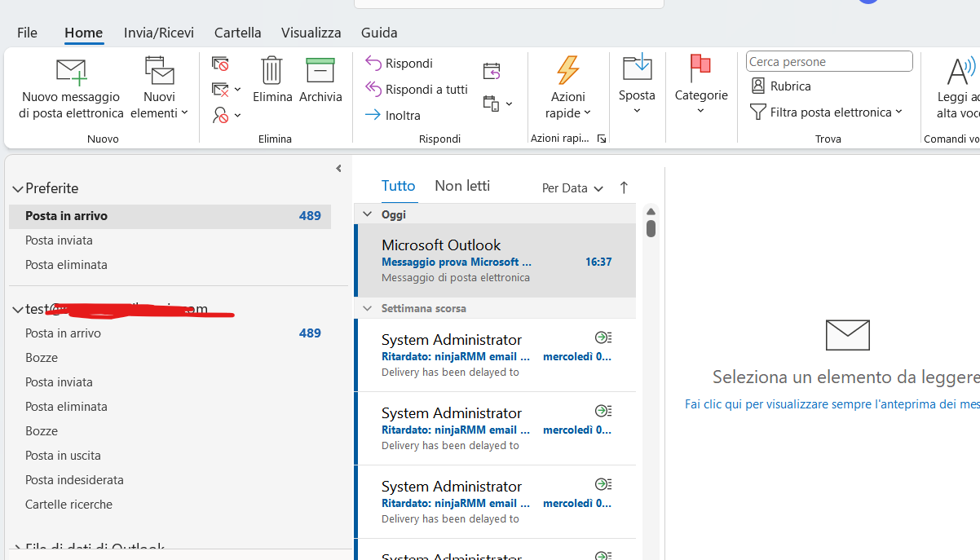Collapse the folder pane with the arrow
This screenshot has width=980, height=560.
(x=338, y=169)
